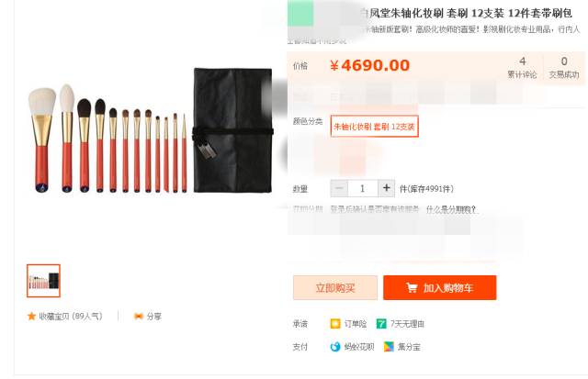Click the main makeup brush product image
Image resolution: width=588 pixels, height=379 pixels.
click(x=150, y=130)
